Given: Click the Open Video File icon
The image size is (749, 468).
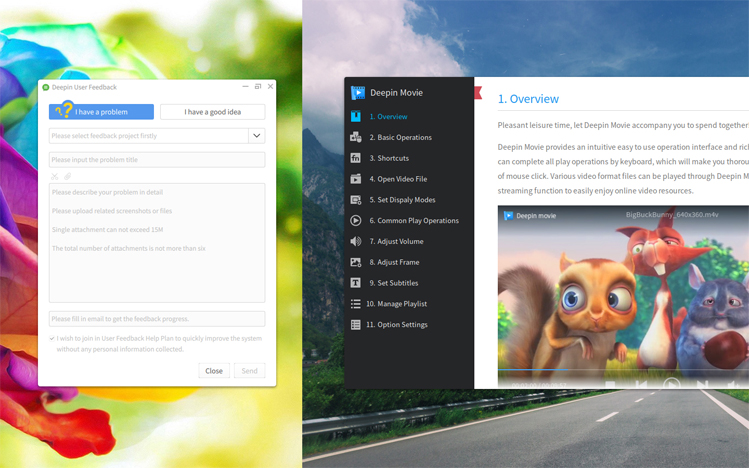Looking at the screenshot, I should tap(355, 179).
